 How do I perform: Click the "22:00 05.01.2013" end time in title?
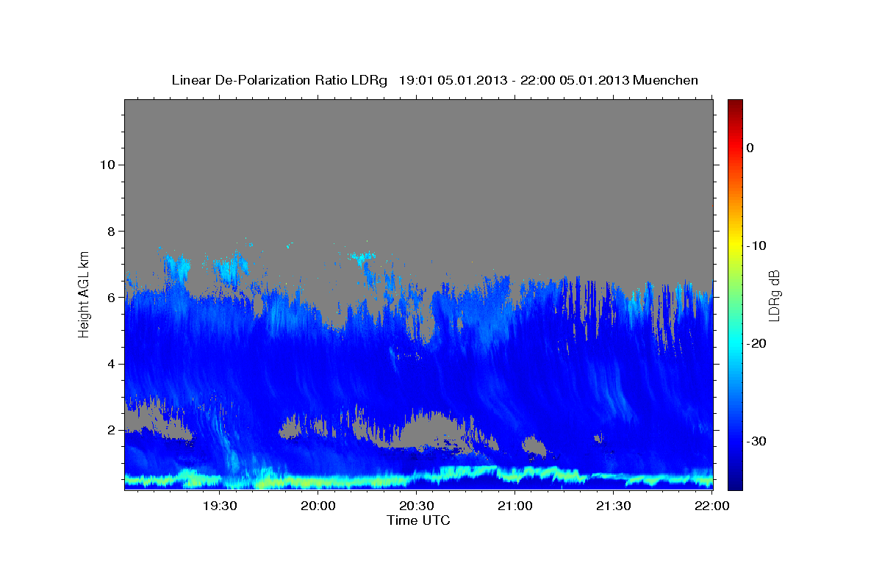(576, 80)
